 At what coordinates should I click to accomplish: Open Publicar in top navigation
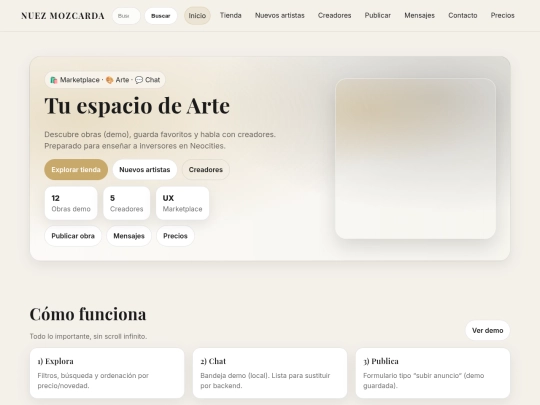click(x=378, y=15)
